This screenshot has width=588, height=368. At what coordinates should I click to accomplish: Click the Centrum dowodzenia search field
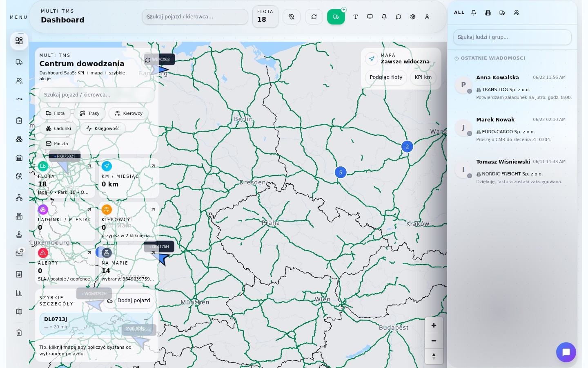point(97,95)
